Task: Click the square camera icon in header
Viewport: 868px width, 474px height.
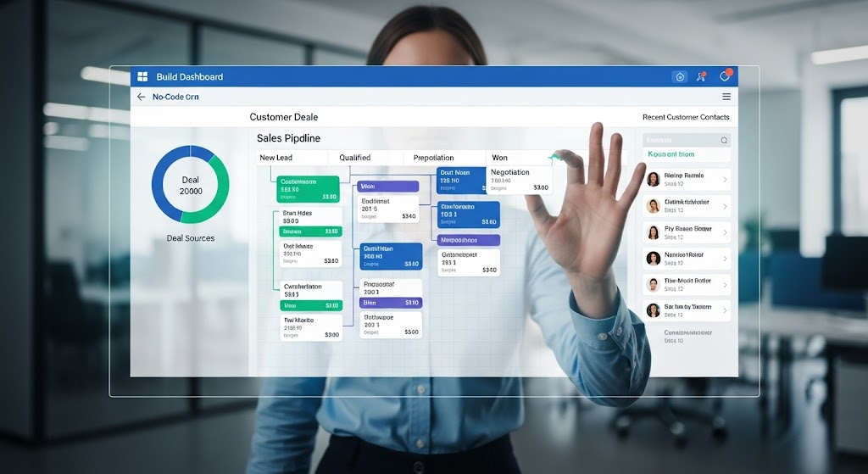Action: click(x=680, y=77)
